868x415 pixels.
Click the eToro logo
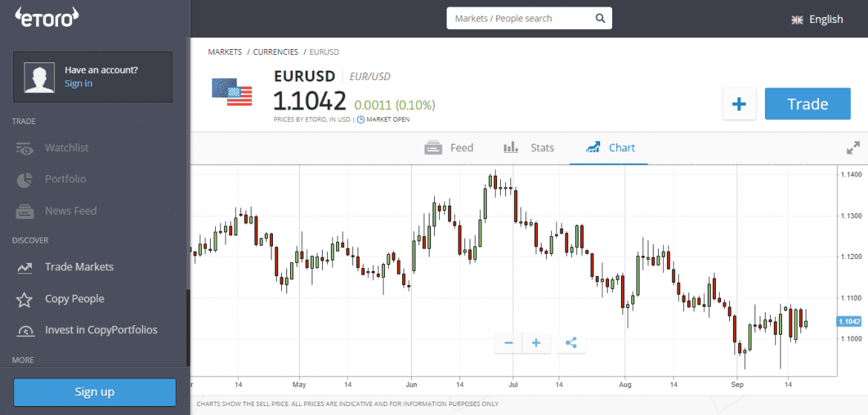coord(47,19)
